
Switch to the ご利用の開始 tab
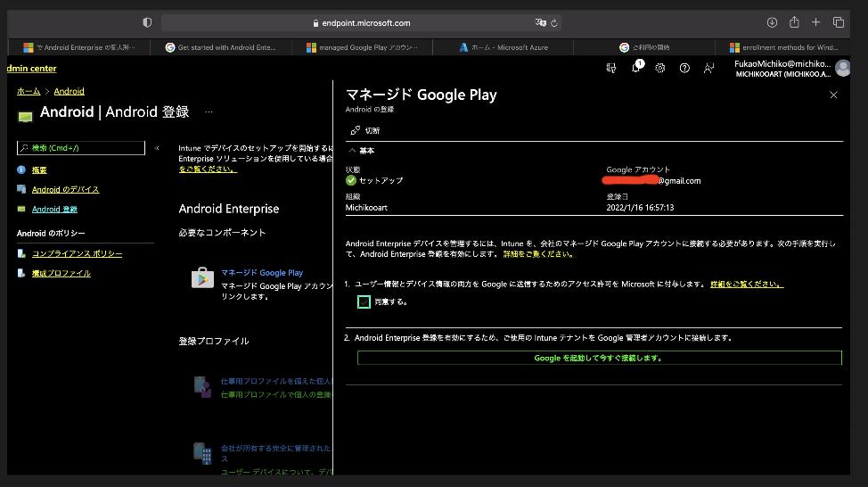tap(644, 47)
